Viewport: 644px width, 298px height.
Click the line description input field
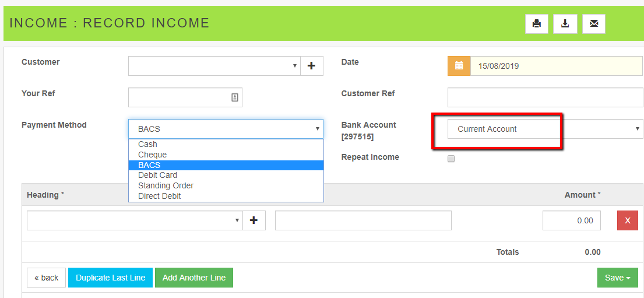coord(364,220)
